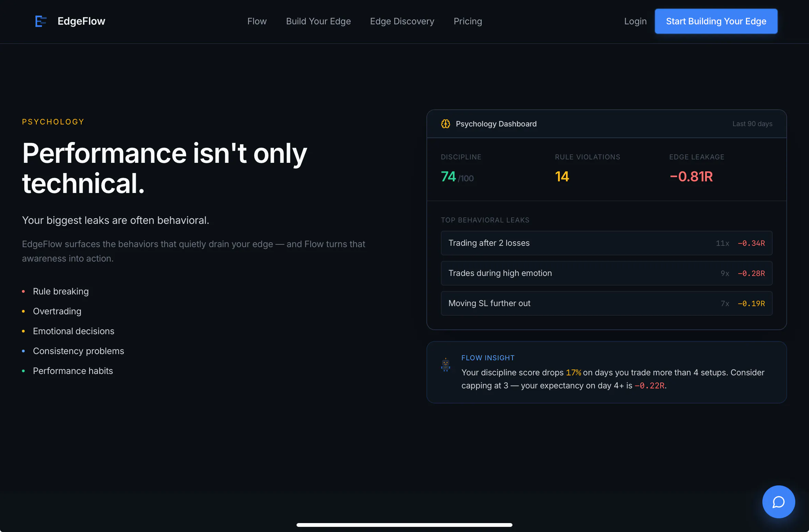Click the Performance isn't only technical headline
The image size is (809, 532).
coord(165,168)
